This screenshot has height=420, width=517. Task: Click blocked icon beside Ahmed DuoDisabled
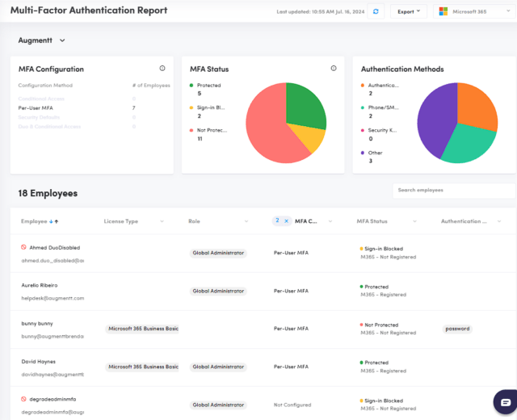click(x=23, y=247)
